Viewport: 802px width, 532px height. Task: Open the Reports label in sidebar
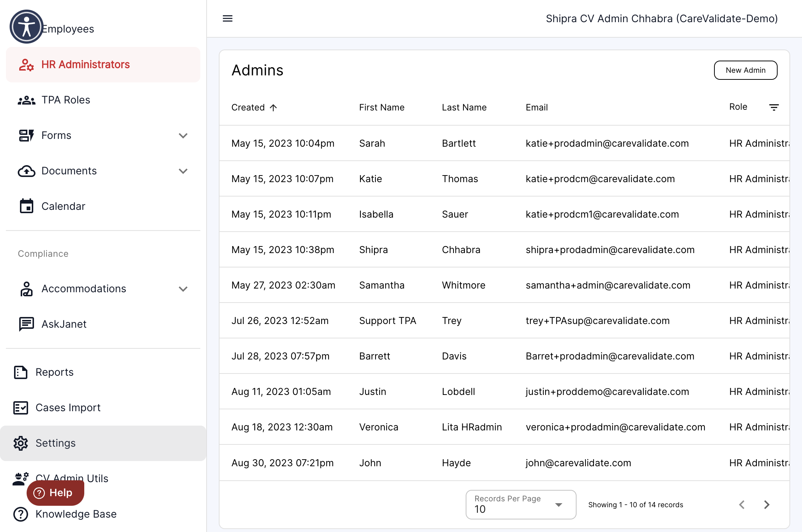pos(54,372)
